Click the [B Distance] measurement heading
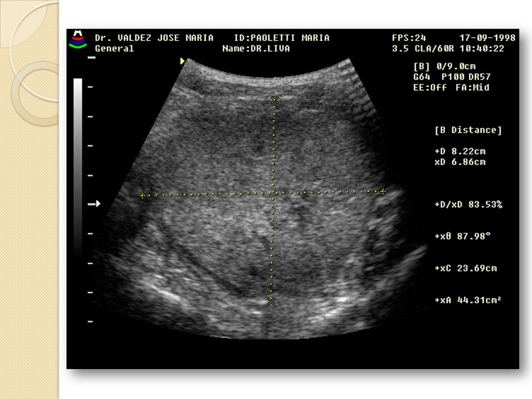532x399 pixels. pos(468,130)
